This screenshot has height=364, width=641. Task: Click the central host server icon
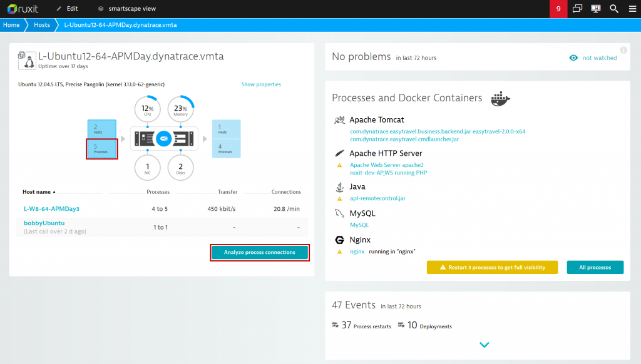point(164,138)
